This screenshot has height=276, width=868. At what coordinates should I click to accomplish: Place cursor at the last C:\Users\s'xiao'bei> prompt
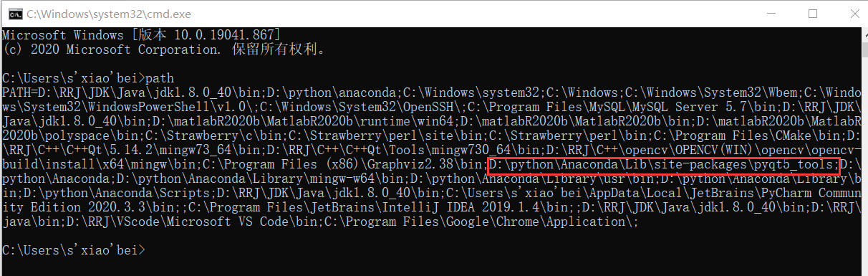(x=73, y=249)
